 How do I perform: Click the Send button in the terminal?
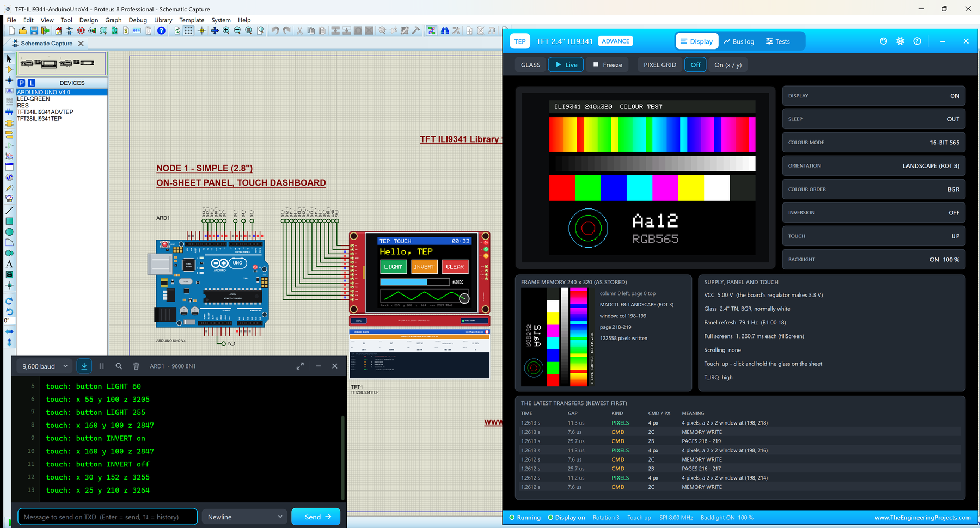pyautogui.click(x=316, y=517)
